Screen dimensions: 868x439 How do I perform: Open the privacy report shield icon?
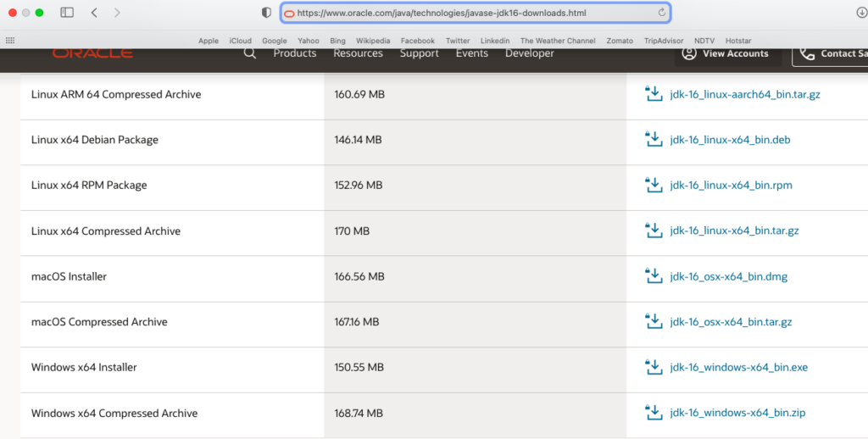click(x=266, y=12)
